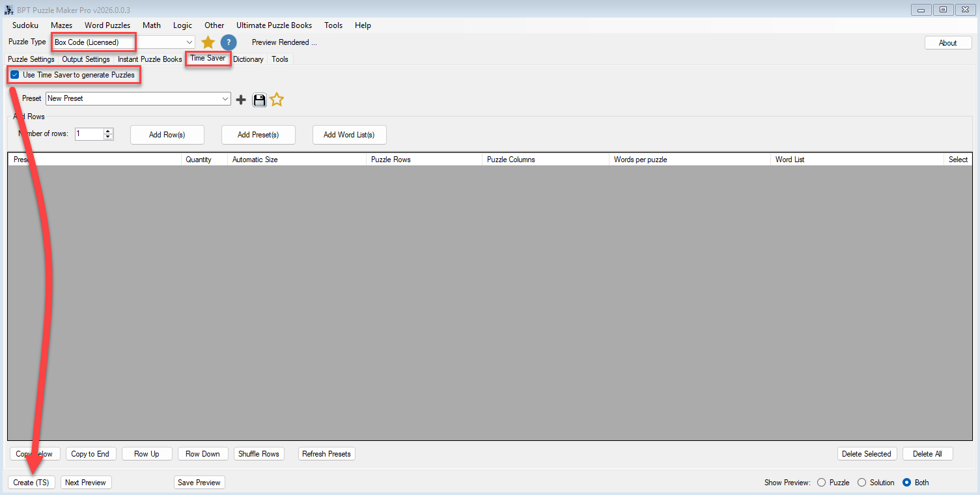Select the Solution preview radio button
The image size is (980, 495).
pyautogui.click(x=861, y=483)
